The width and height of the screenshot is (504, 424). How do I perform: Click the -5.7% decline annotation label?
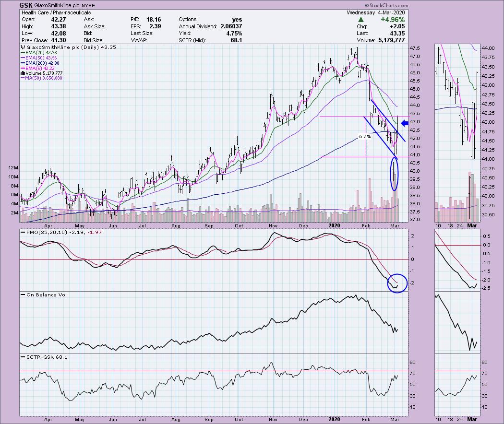point(364,137)
